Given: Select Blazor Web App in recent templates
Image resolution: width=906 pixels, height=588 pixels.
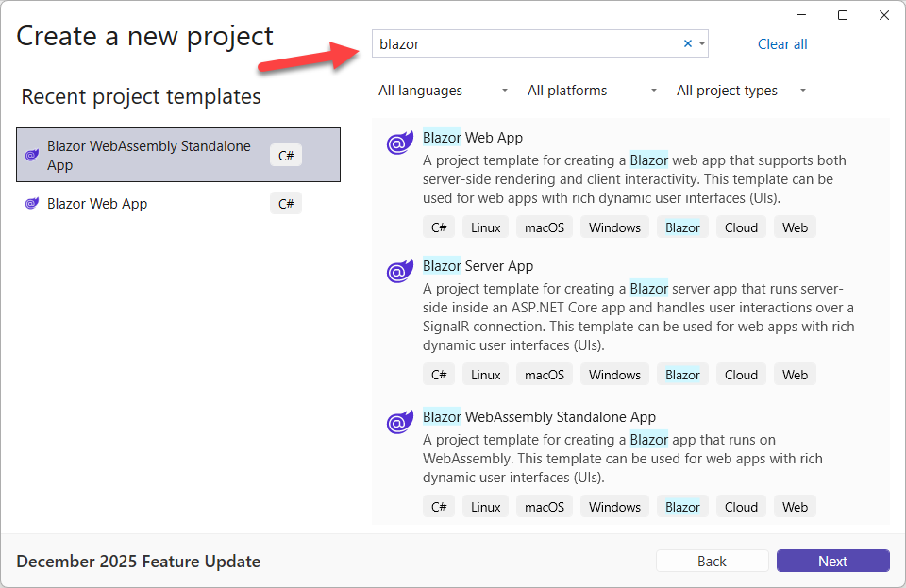Looking at the screenshot, I should click(x=178, y=203).
